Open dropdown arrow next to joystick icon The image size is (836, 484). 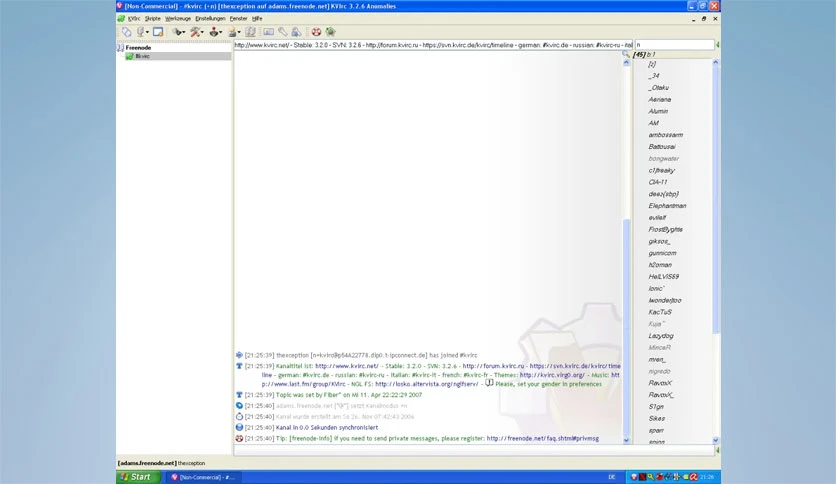(221, 33)
